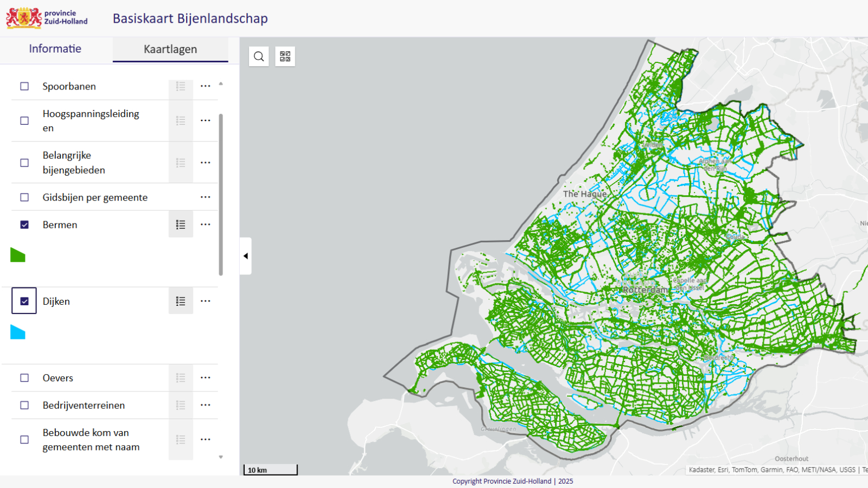Open options menu for Spoorbanen layer
The image size is (868, 488).
click(x=205, y=86)
